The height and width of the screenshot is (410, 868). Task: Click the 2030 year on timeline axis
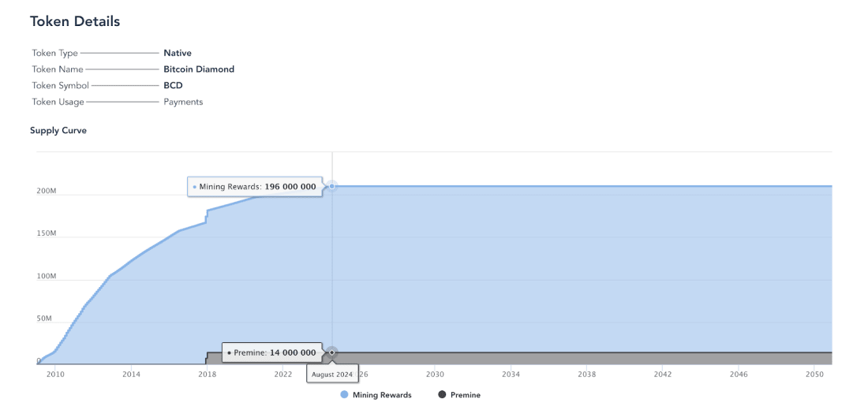coord(435,374)
